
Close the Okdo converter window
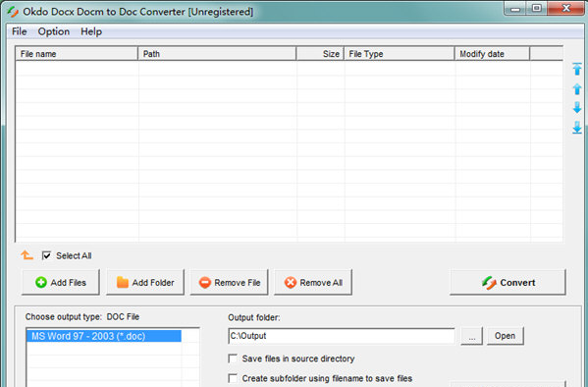[566, 8]
